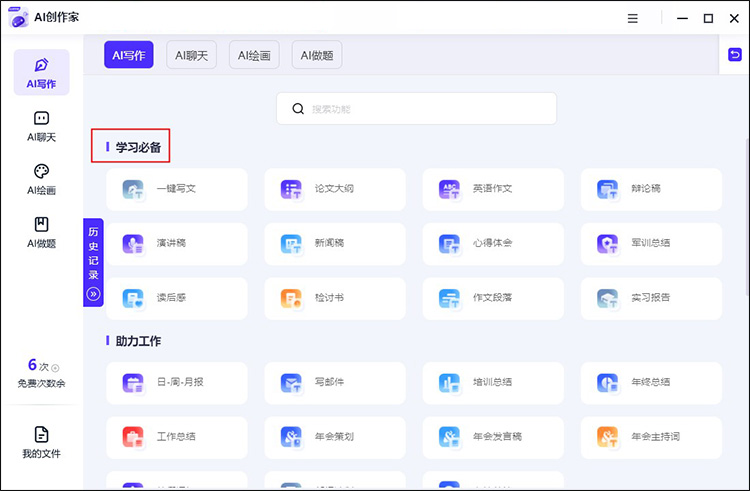The width and height of the screenshot is (750, 491).
Task: Open AI聊天 in the left sidebar
Action: point(41,126)
